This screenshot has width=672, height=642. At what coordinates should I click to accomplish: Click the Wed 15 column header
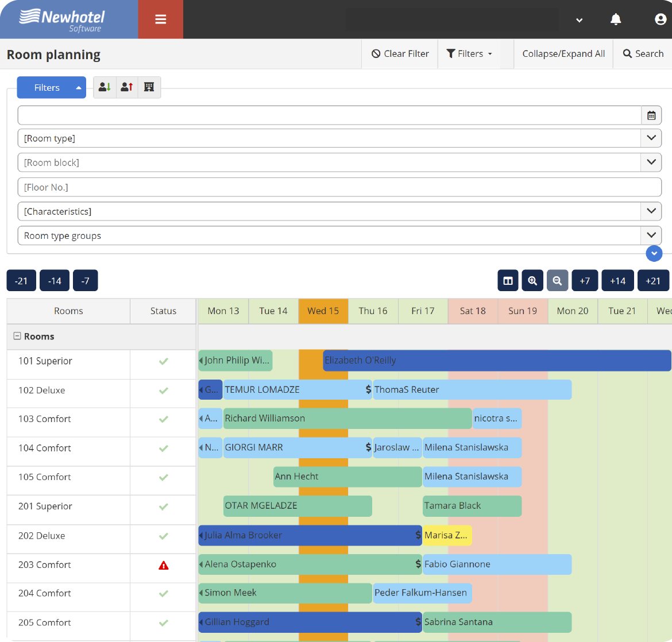click(x=323, y=311)
